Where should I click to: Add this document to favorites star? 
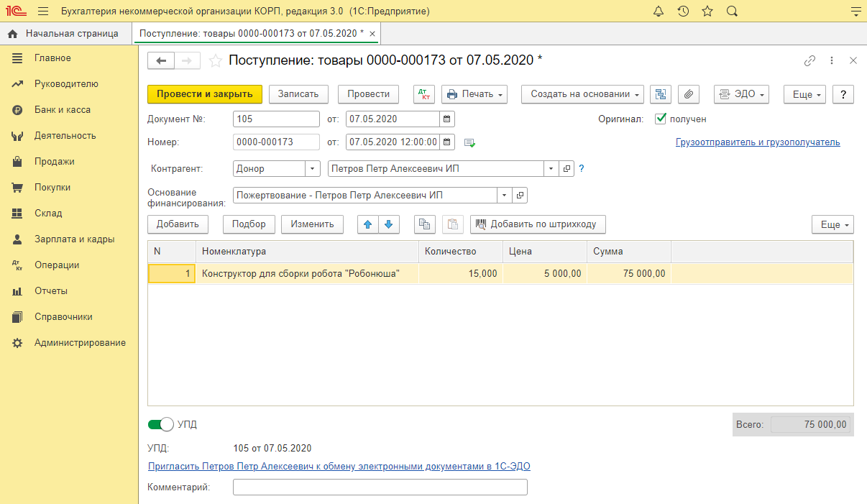215,61
